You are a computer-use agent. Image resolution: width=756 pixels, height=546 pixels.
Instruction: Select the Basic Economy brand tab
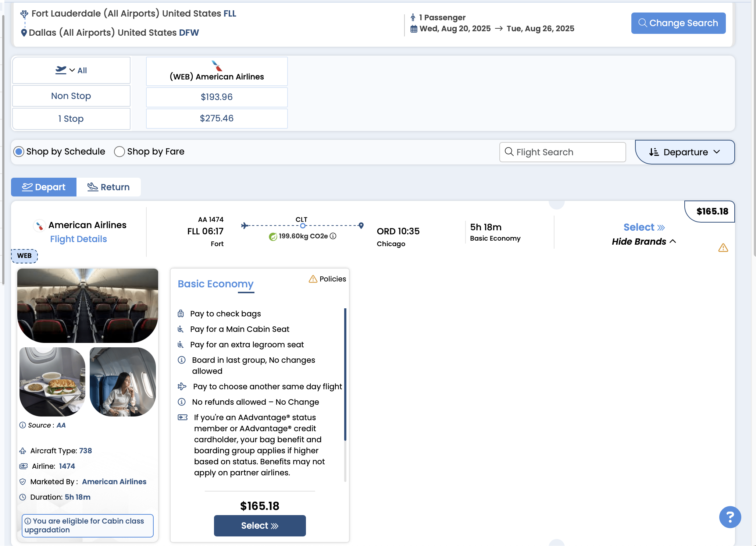coord(215,284)
